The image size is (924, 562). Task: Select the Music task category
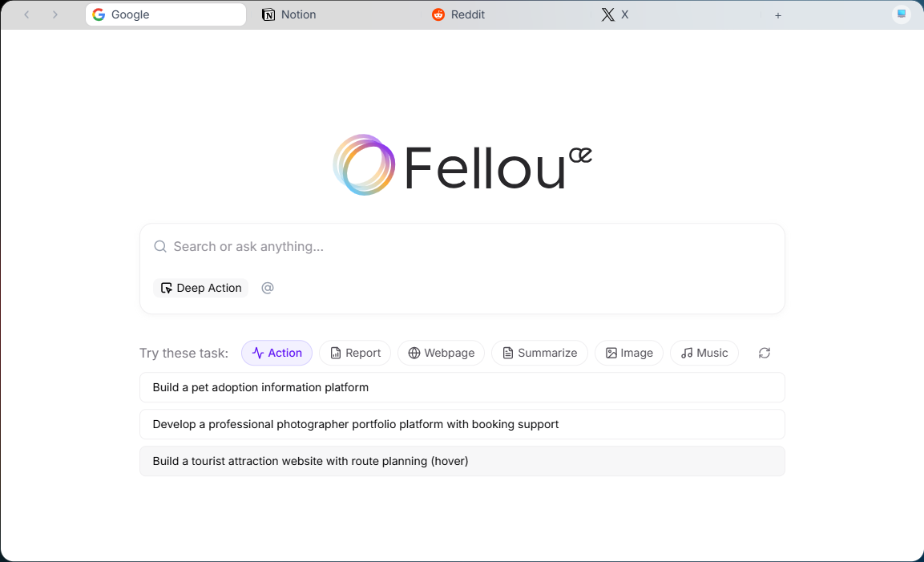pyautogui.click(x=704, y=353)
